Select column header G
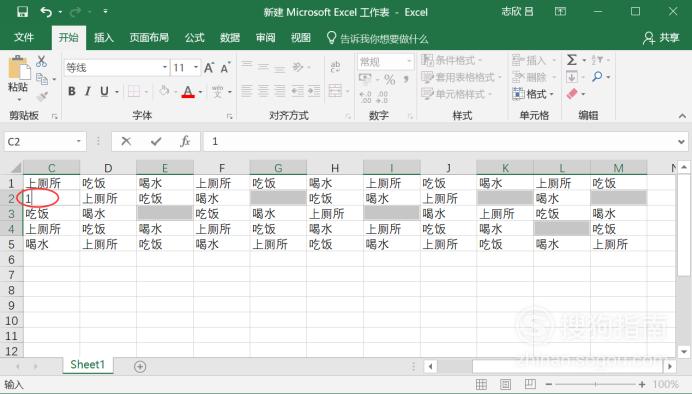Screen dimensions: 692x394 point(278,168)
